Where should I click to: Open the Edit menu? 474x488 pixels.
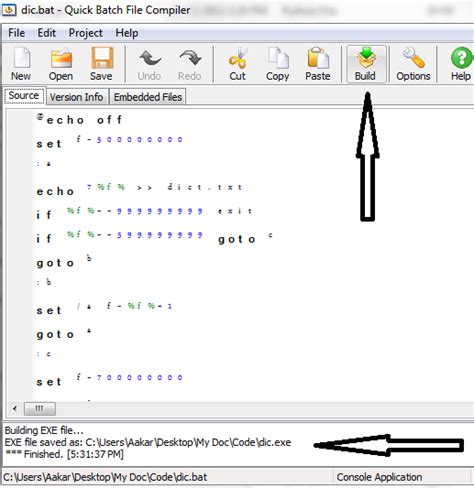coord(47,33)
